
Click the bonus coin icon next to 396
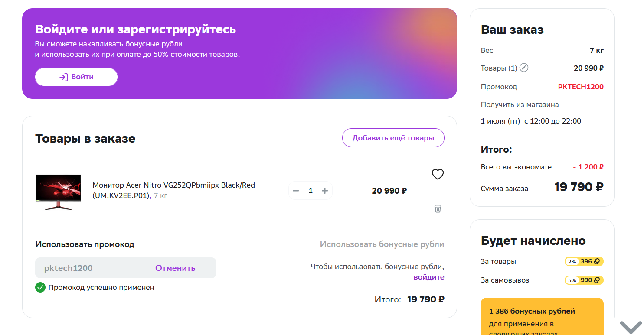(597, 262)
